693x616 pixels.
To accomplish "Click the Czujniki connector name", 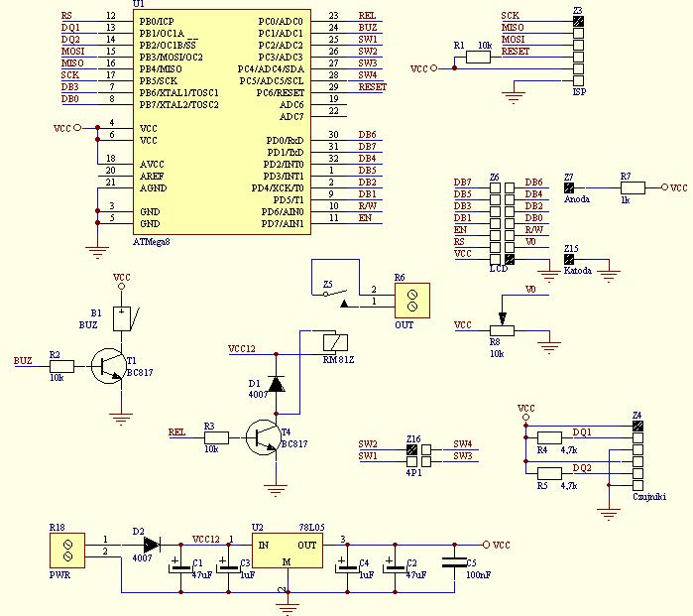I will point(649,497).
